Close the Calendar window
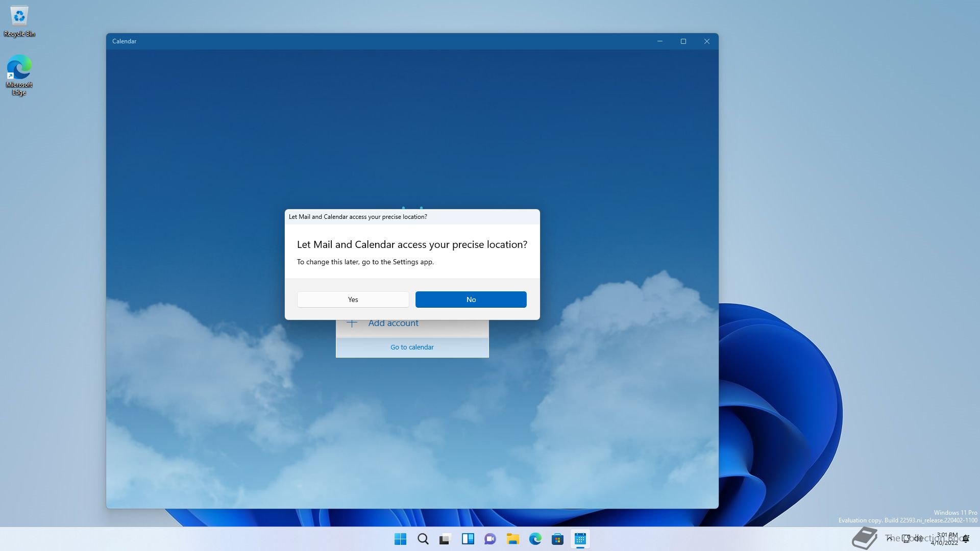The image size is (980, 551). 707,41
